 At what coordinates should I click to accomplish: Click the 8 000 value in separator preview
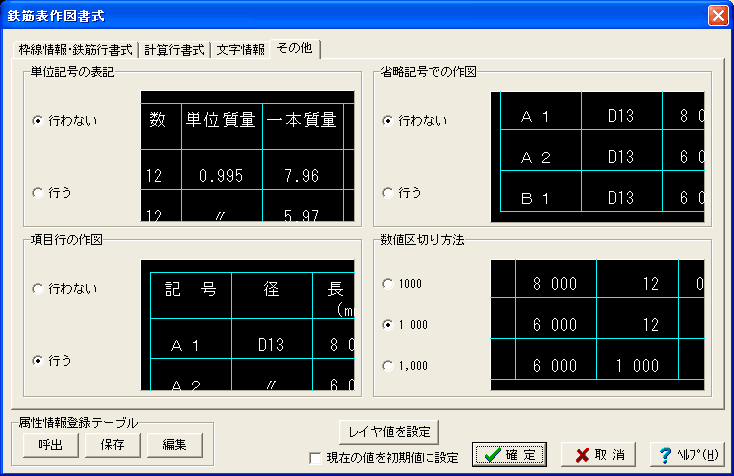tap(555, 284)
